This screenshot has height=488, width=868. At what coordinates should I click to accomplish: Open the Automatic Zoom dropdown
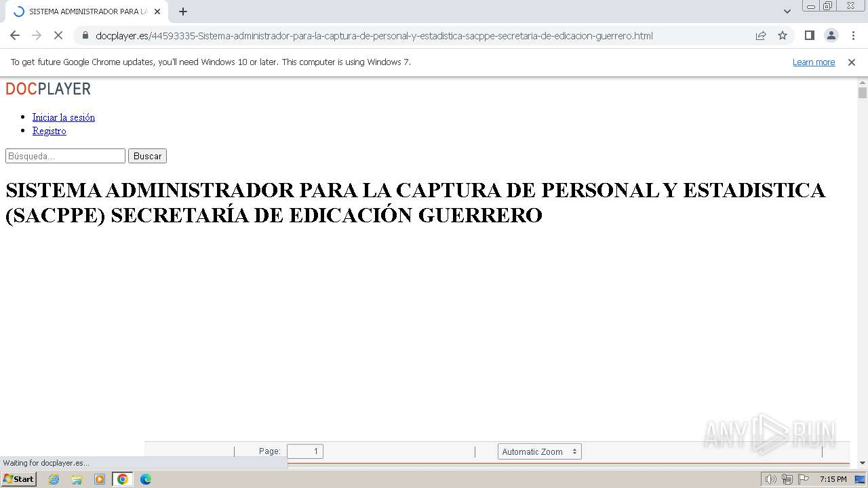coord(540,451)
